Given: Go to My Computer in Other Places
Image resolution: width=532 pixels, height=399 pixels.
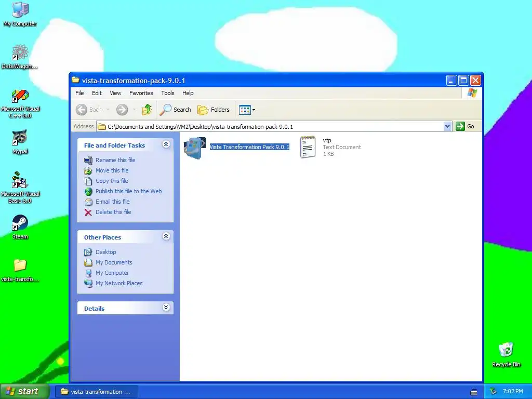Looking at the screenshot, I should click(112, 273).
